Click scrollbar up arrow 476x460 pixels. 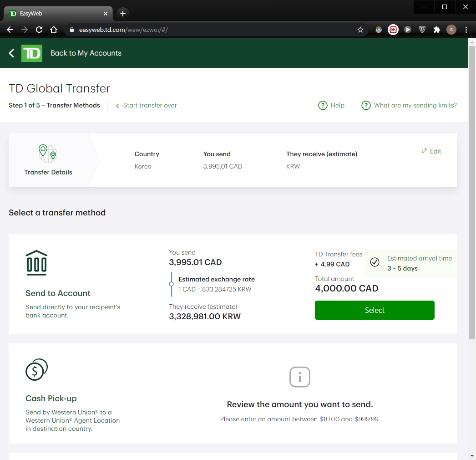[472, 42]
